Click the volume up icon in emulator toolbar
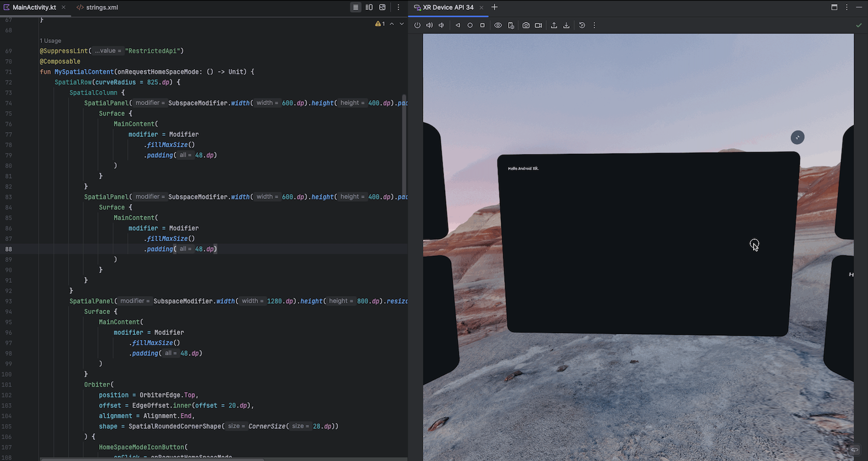Image resolution: width=868 pixels, height=461 pixels. pyautogui.click(x=429, y=25)
